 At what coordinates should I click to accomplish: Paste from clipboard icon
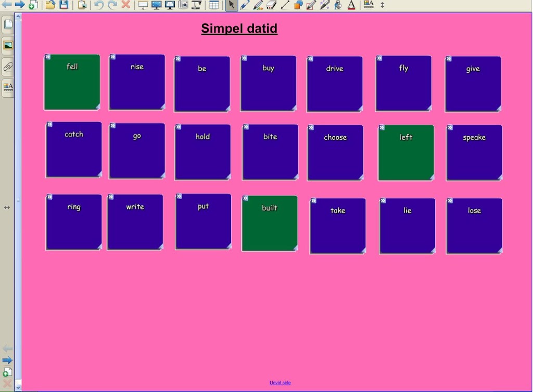(82, 5)
